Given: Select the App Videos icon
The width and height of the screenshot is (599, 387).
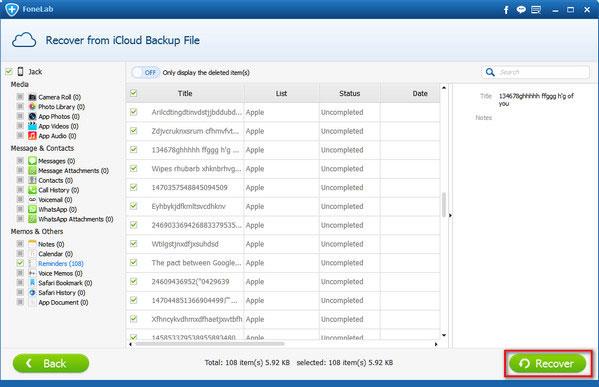Looking at the screenshot, I should (x=32, y=126).
